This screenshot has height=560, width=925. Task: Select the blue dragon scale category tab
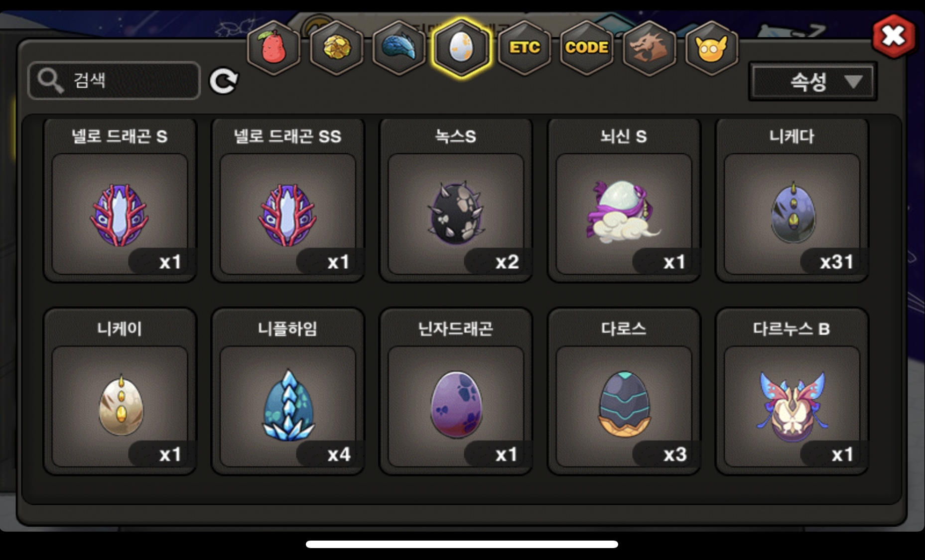click(x=399, y=48)
